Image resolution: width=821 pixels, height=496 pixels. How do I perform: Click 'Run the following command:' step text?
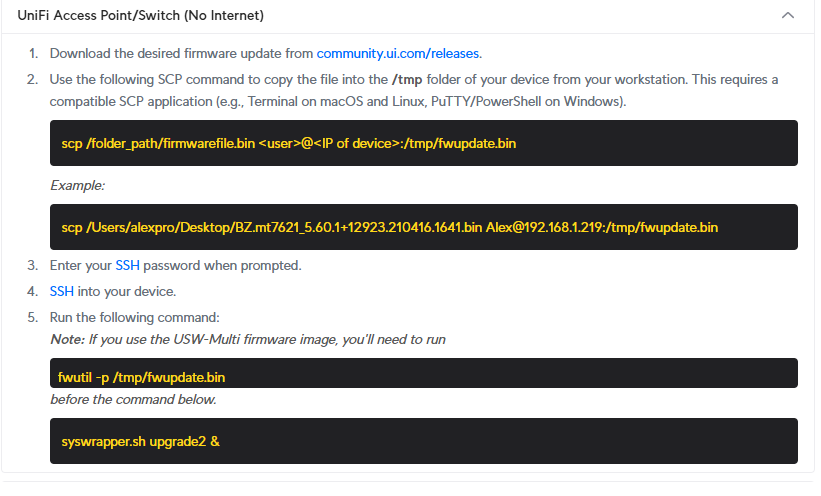135,317
